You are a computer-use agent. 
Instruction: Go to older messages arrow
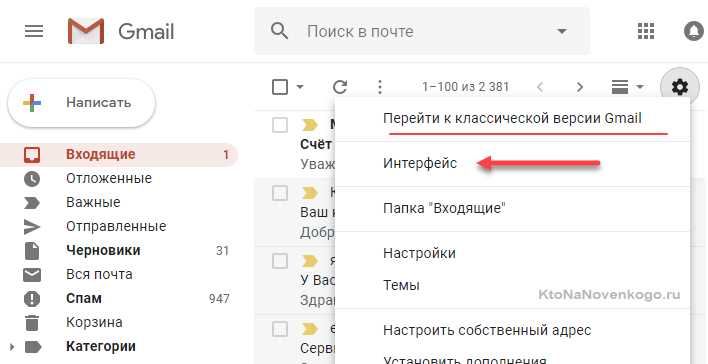pyautogui.click(x=580, y=87)
